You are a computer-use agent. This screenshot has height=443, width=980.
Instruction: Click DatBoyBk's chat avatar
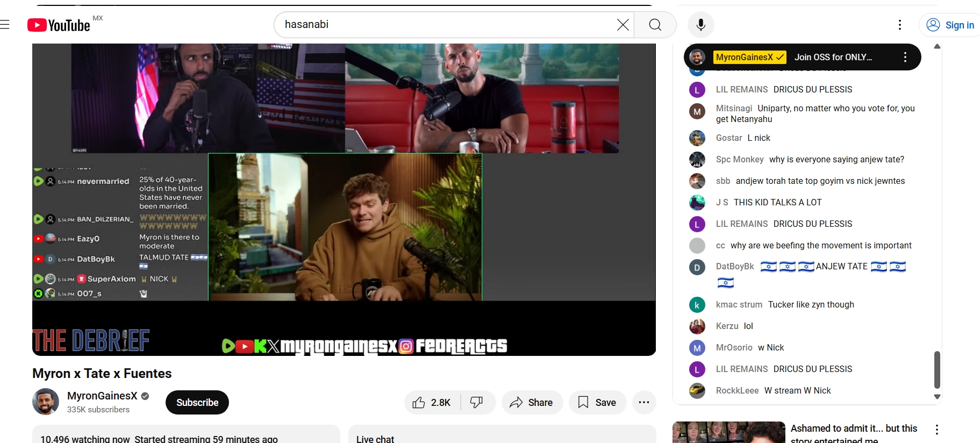click(697, 267)
